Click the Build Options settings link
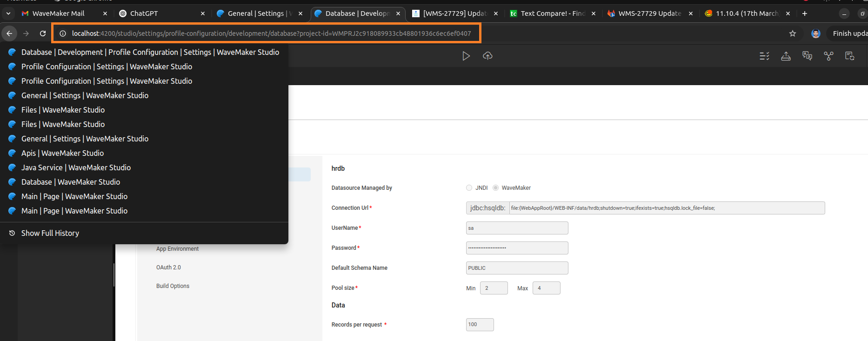Screen dimensions: 868x341 [x=173, y=286]
